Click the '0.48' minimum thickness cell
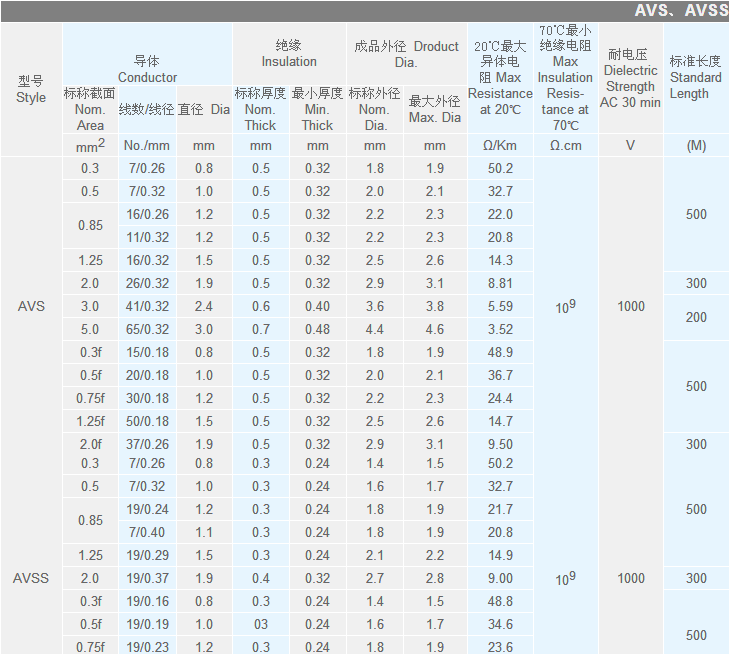The image size is (730, 654). (x=318, y=329)
